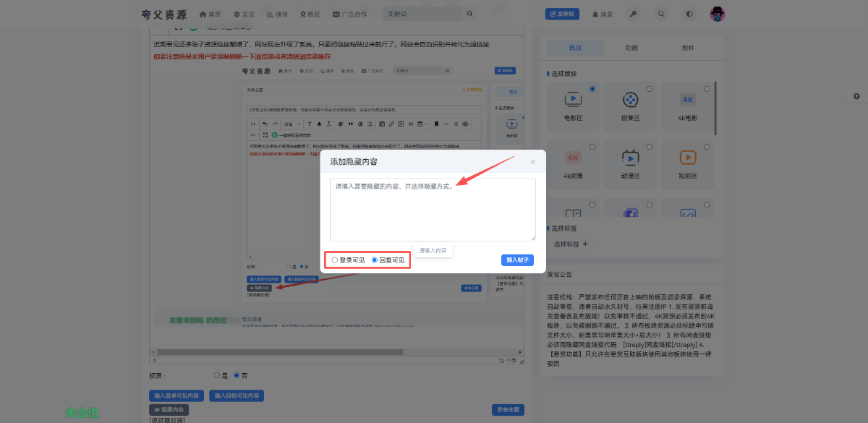Viewport: 868px width, 423px height.
Task: Click the 动漫区 TV icon
Action: [630, 157]
